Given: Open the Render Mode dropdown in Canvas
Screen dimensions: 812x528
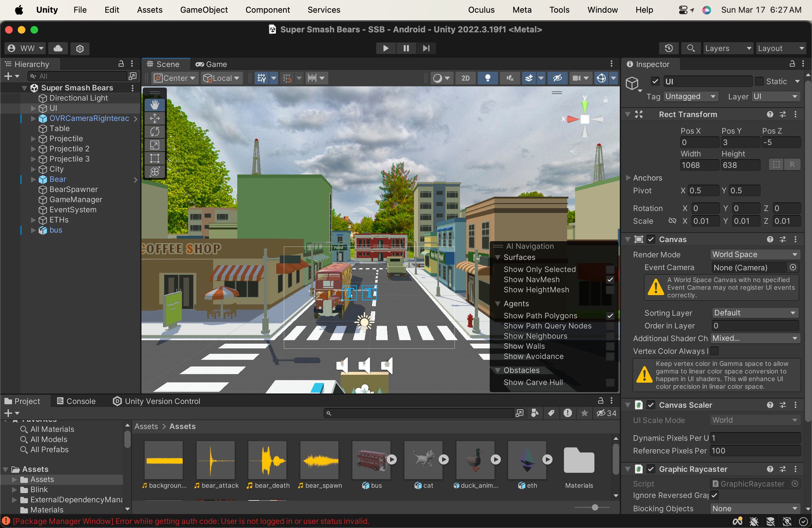Looking at the screenshot, I should click(x=754, y=254).
